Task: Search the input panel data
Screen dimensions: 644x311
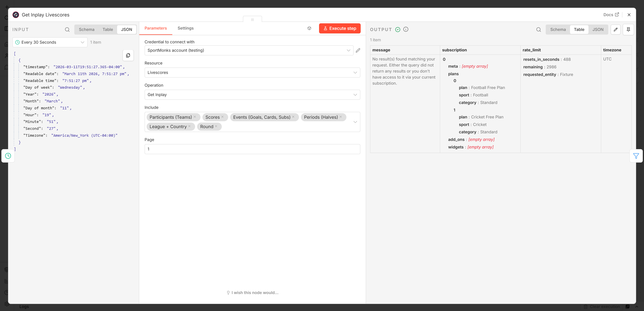Action: coord(67,30)
